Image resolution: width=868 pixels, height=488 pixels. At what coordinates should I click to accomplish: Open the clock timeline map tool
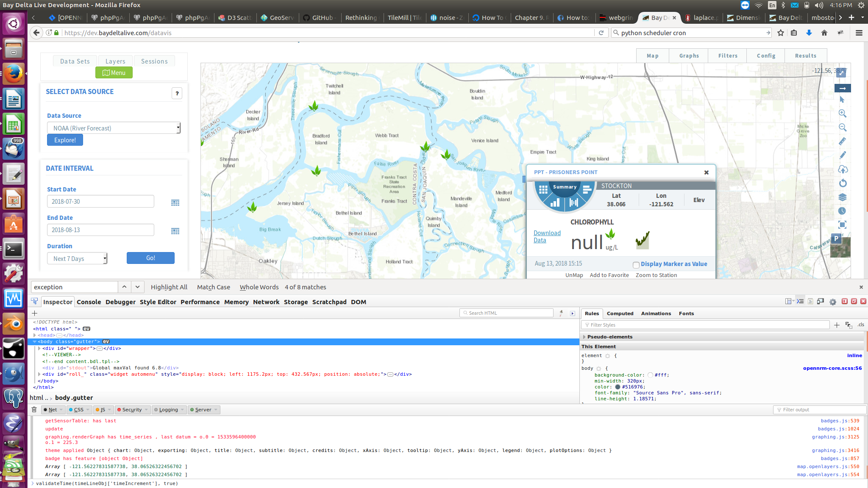[843, 211]
